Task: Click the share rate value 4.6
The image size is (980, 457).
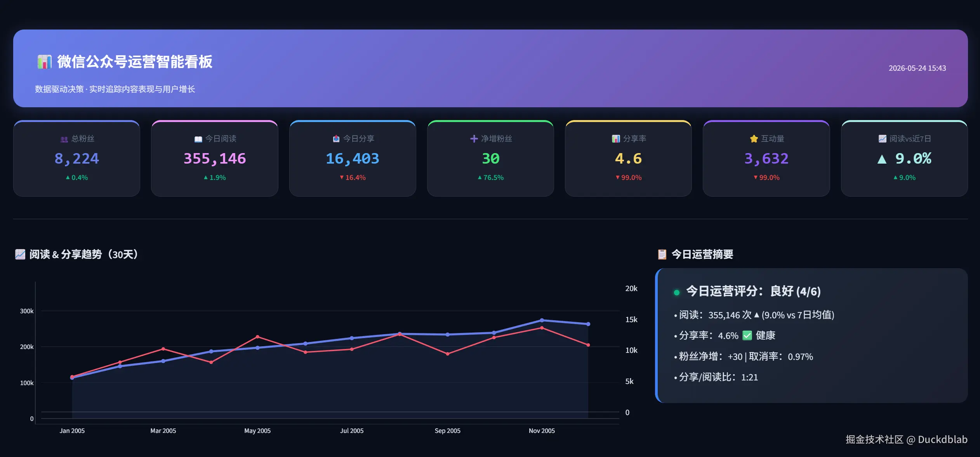Action: point(628,159)
